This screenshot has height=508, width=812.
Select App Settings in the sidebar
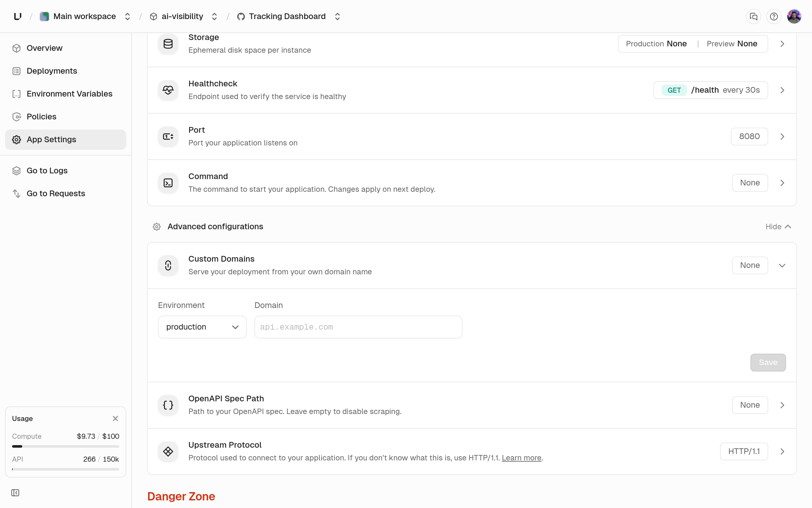(x=65, y=139)
